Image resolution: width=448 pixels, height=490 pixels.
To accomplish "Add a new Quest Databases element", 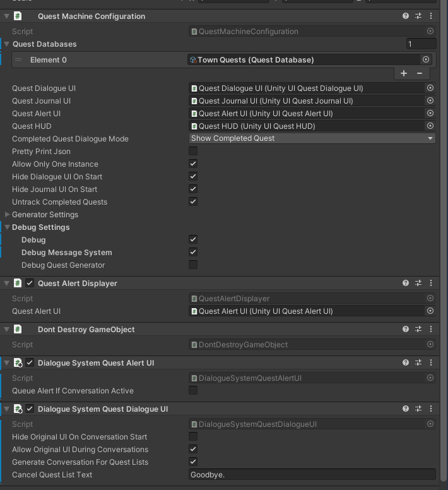I will click(x=404, y=73).
